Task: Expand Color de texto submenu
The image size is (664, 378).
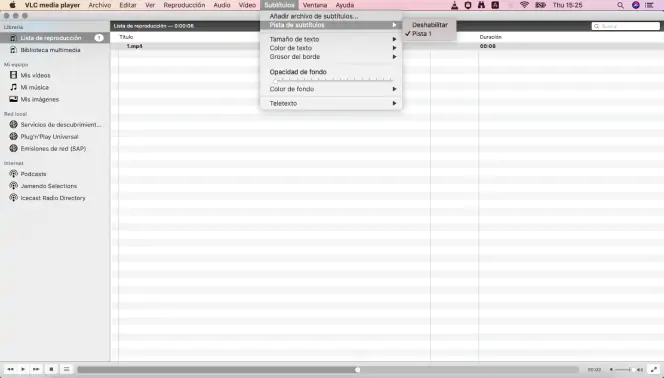Action: pyautogui.click(x=331, y=48)
